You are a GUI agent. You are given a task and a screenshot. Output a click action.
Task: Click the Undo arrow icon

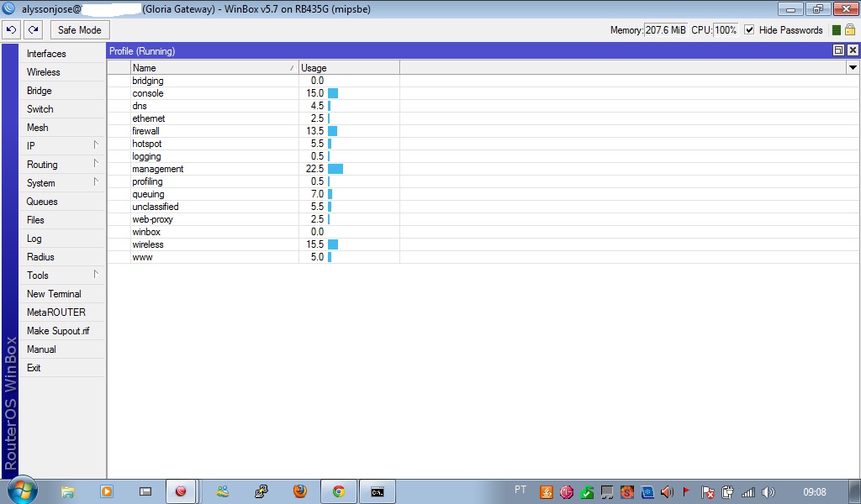[x=12, y=29]
